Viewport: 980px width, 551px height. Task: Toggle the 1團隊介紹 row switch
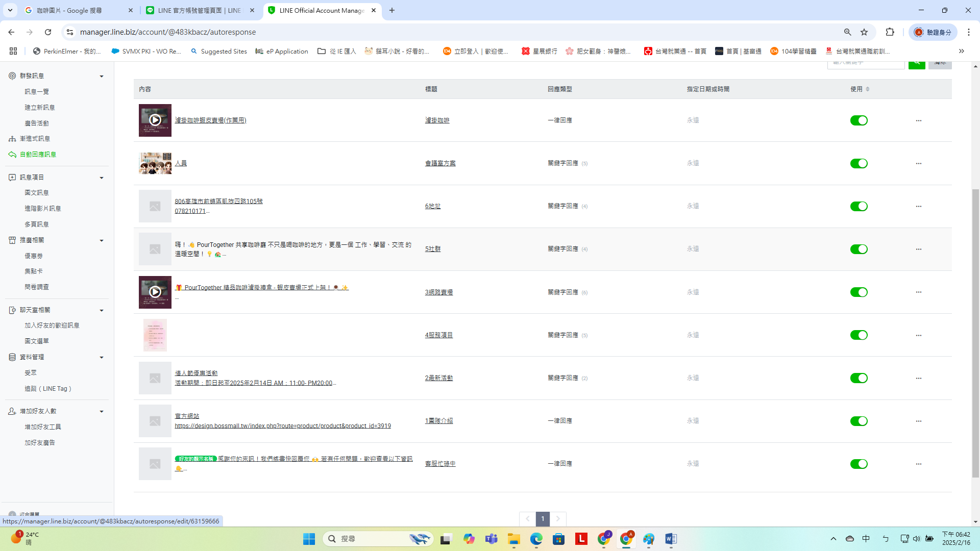[859, 421]
